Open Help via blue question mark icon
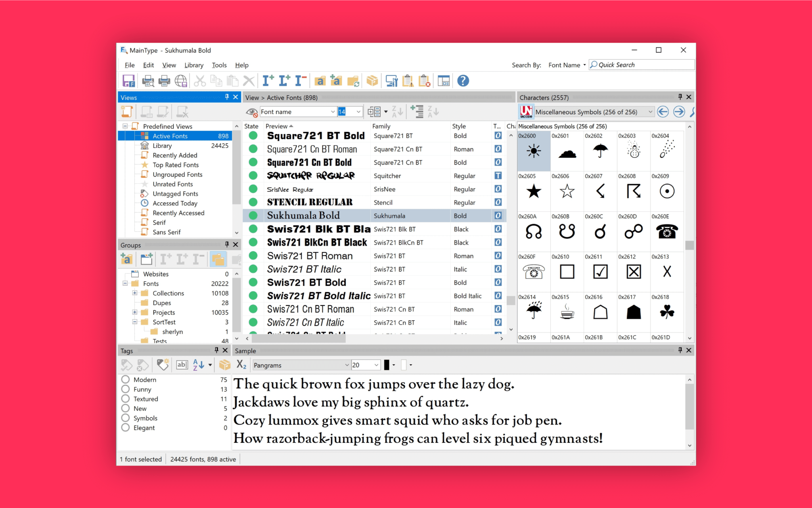The width and height of the screenshot is (812, 508). (463, 81)
